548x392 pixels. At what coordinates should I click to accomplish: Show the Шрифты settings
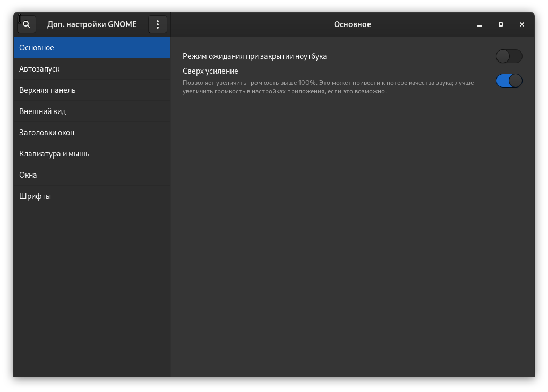pos(92,196)
